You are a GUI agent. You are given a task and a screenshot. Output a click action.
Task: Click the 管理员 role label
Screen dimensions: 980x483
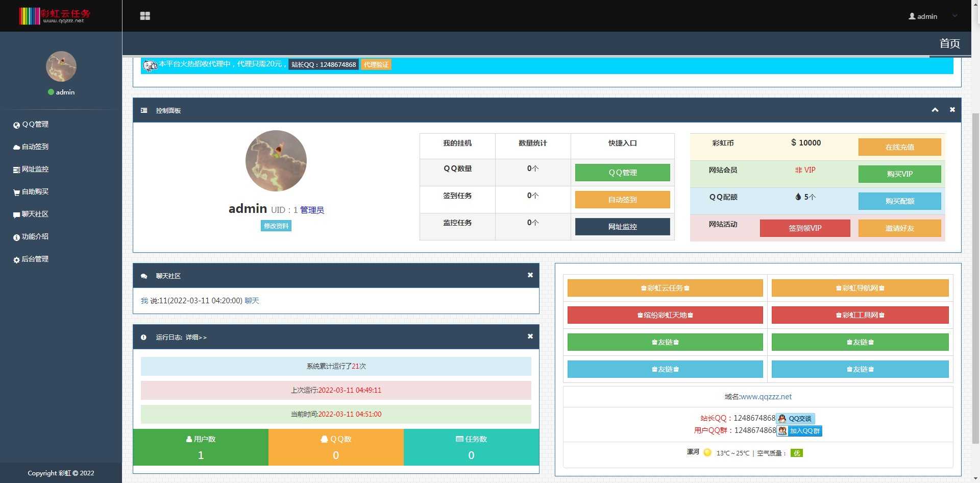coord(312,210)
